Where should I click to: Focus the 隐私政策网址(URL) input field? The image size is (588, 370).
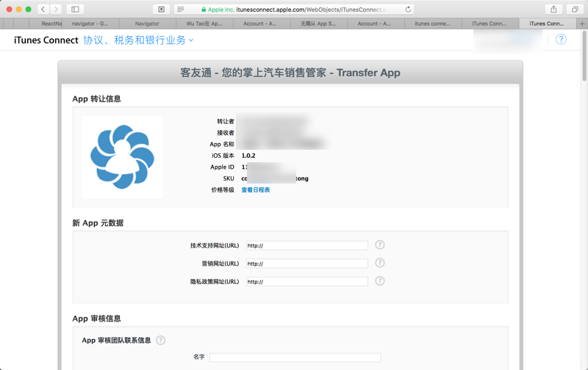pyautogui.click(x=306, y=282)
